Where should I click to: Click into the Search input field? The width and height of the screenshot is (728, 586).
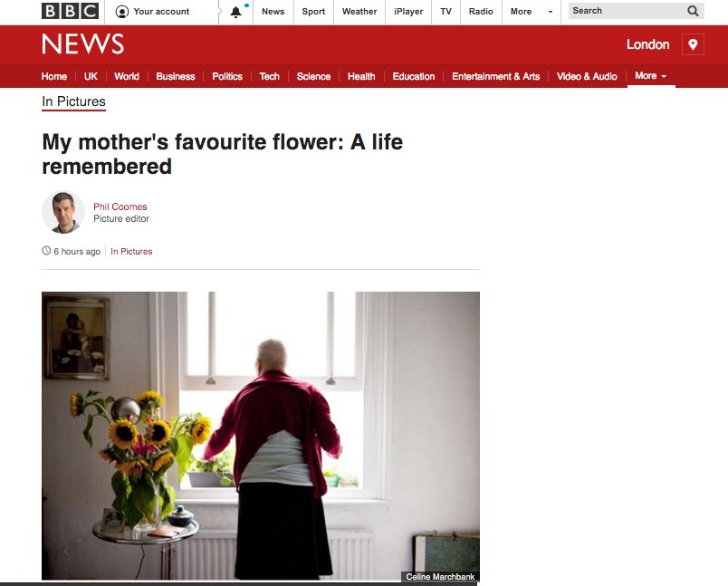[x=627, y=11]
